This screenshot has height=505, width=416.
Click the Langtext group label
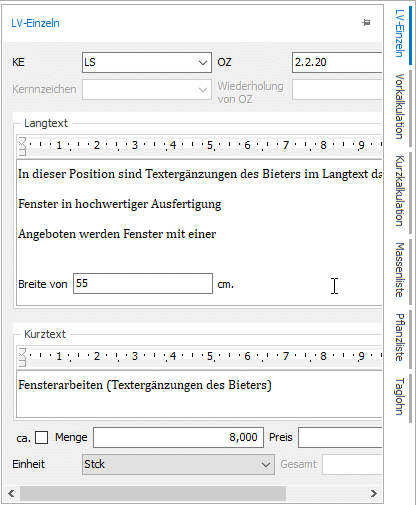click(x=46, y=123)
